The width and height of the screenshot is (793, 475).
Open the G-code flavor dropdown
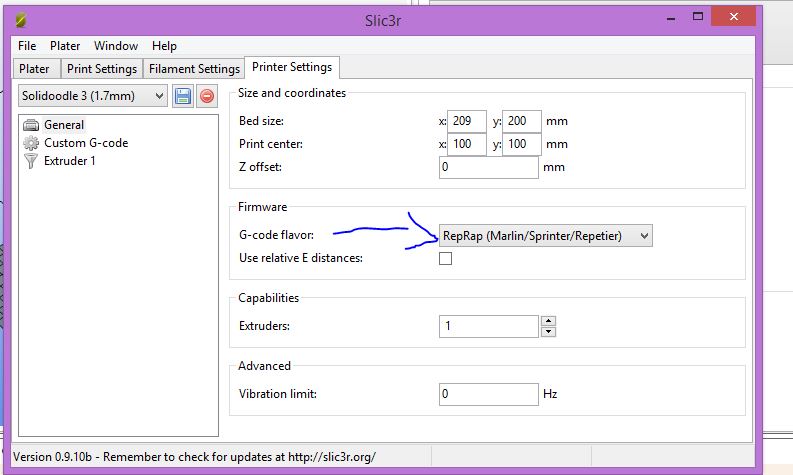pos(546,236)
